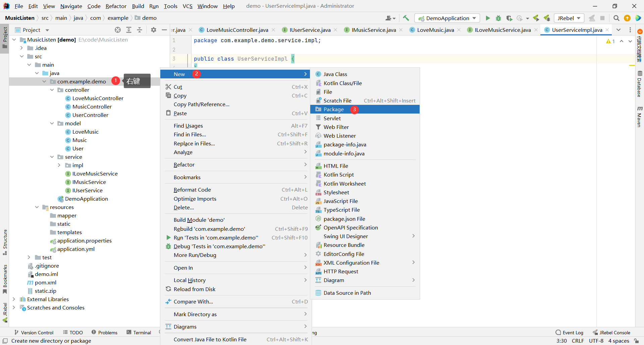
Task: Expand the impl folder
Action: 59,165
